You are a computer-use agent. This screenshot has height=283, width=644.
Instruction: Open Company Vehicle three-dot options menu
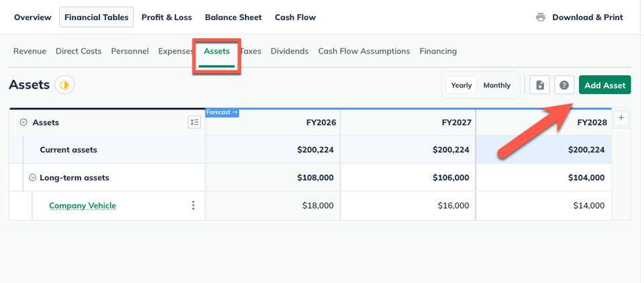click(x=193, y=205)
